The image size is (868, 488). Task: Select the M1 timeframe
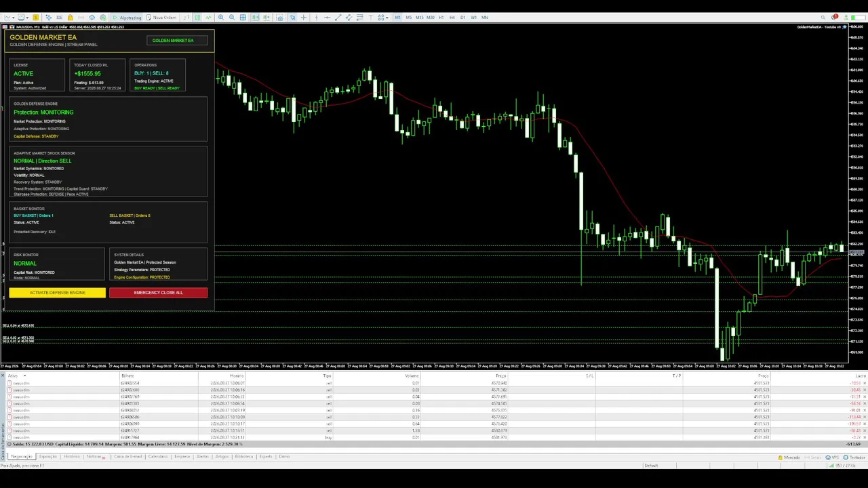point(397,18)
